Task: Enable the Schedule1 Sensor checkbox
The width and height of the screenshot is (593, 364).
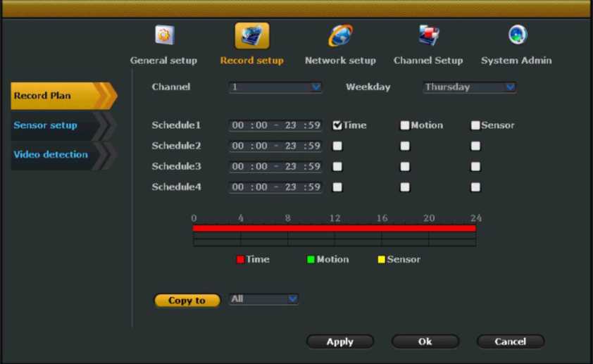Action: (x=475, y=125)
